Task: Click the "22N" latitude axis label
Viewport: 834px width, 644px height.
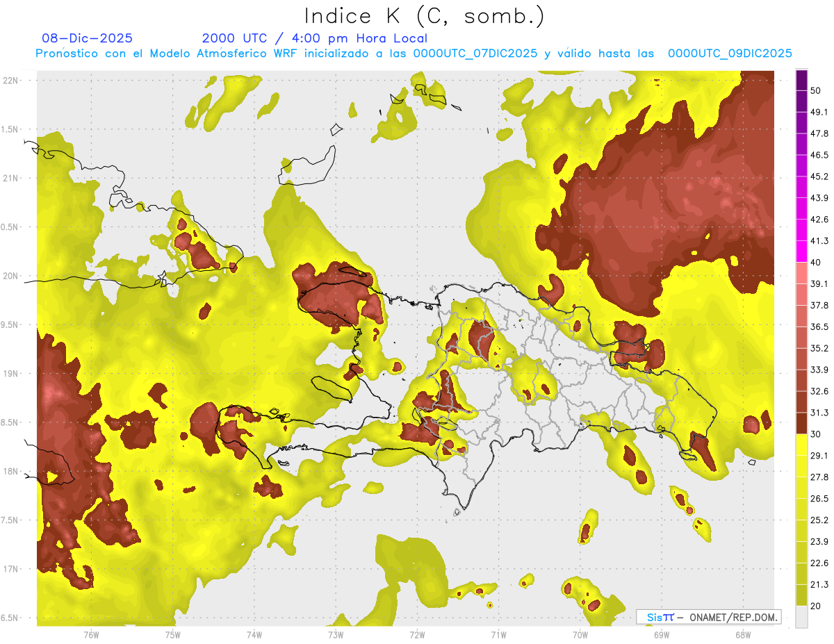Action: pyautogui.click(x=10, y=80)
